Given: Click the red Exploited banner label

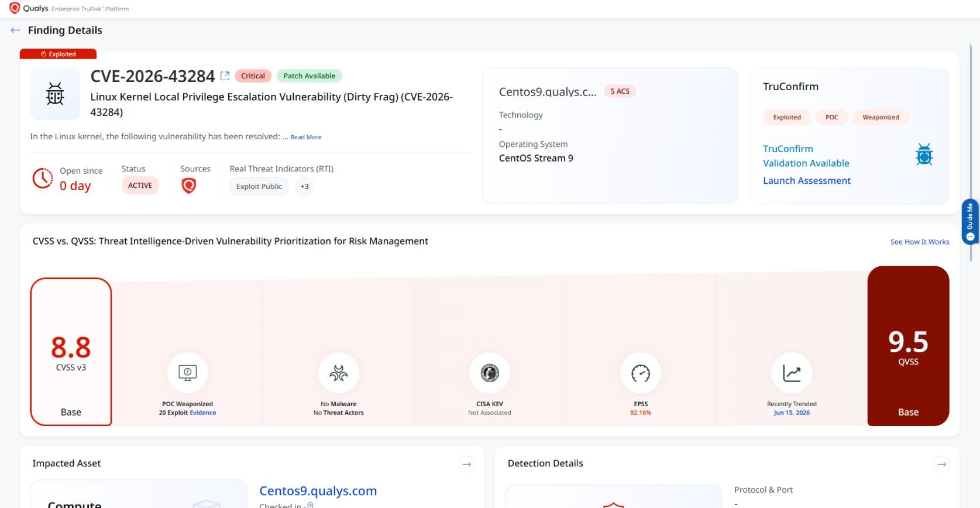Looking at the screenshot, I should click(x=58, y=54).
